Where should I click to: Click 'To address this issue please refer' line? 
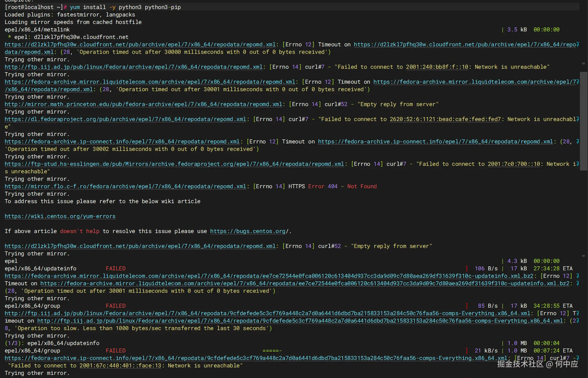[x=103, y=201]
